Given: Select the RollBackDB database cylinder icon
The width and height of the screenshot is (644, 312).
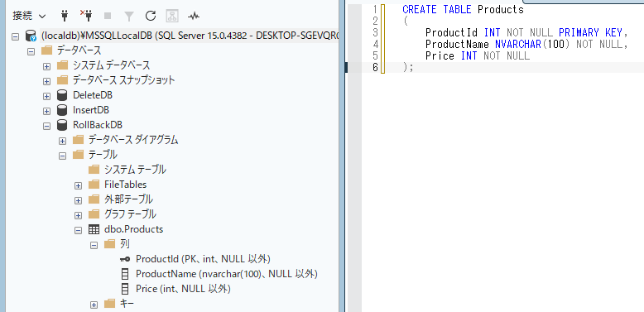Looking at the screenshot, I should [x=62, y=125].
